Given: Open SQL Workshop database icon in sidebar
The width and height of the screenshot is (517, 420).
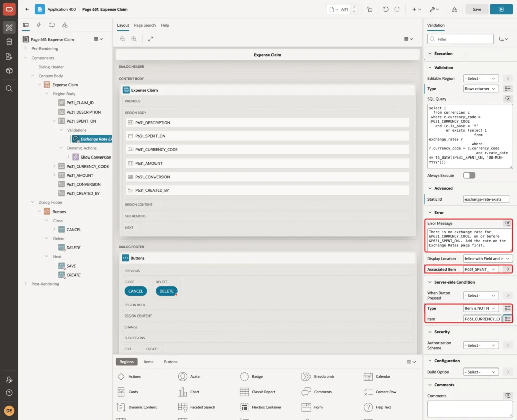Looking at the screenshot, I should pyautogui.click(x=9, y=42).
